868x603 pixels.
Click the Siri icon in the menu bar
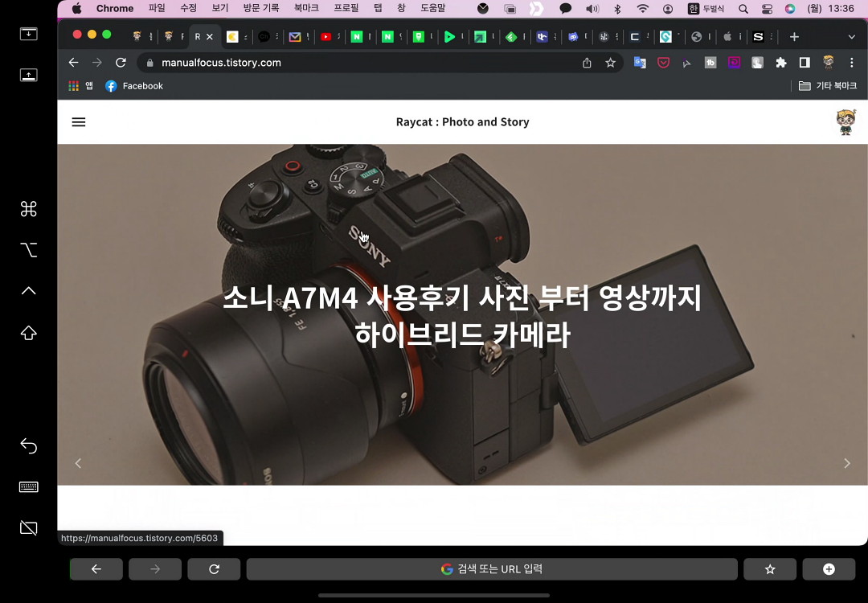click(790, 8)
